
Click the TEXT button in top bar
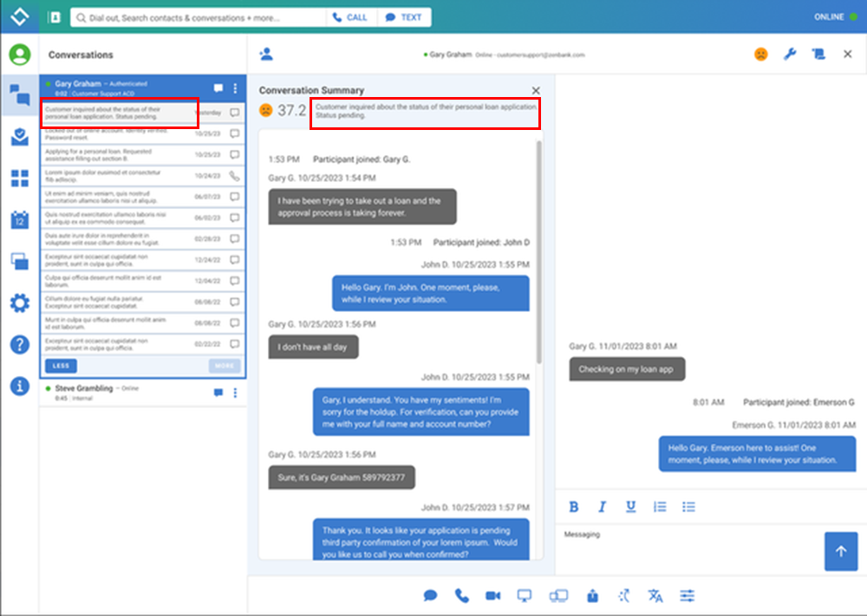pos(403,17)
